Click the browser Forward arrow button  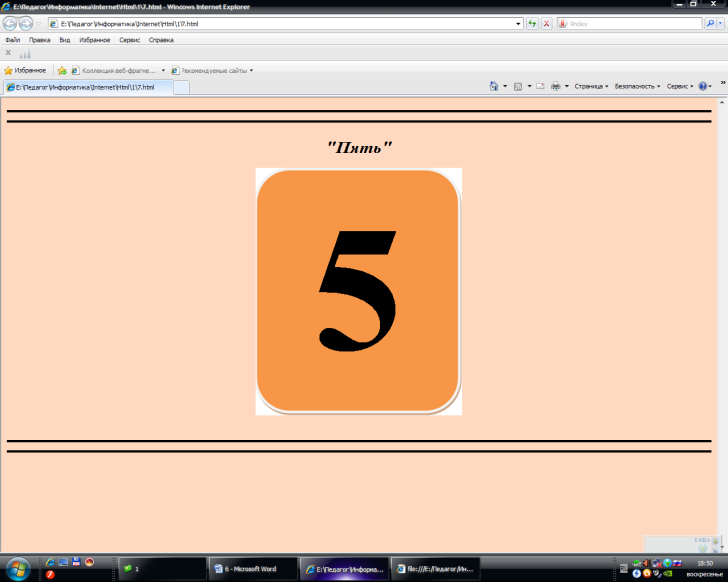[26, 23]
